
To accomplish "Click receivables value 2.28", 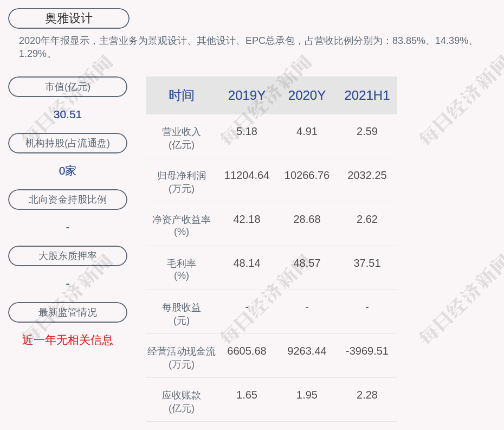I will [367, 395].
